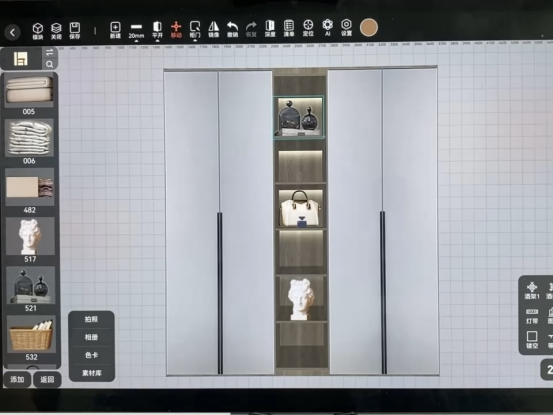Select black vases in top cabinet shelf
The image size is (553, 415).
(299, 117)
